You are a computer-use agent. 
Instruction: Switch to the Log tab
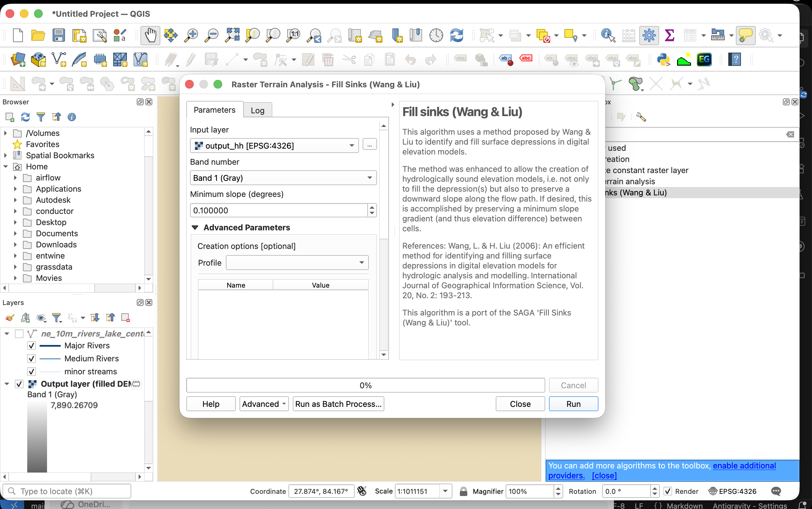[x=257, y=111]
